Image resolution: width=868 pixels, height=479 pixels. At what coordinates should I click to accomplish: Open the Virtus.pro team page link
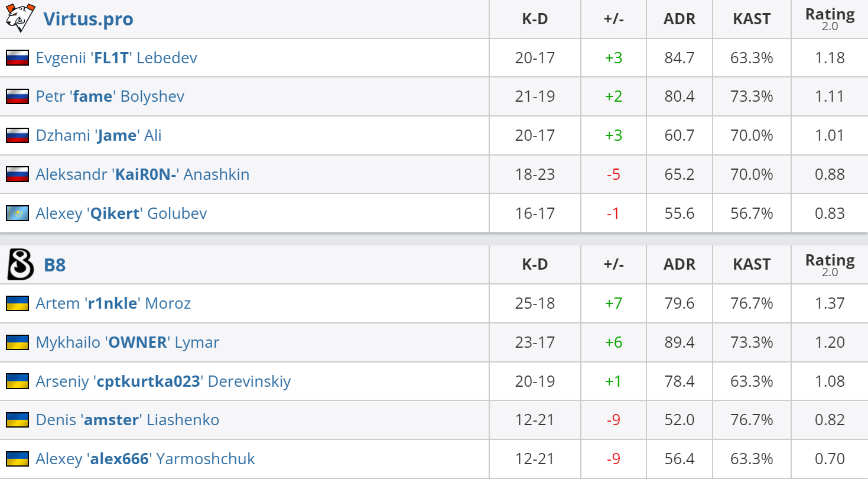pyautogui.click(x=89, y=19)
